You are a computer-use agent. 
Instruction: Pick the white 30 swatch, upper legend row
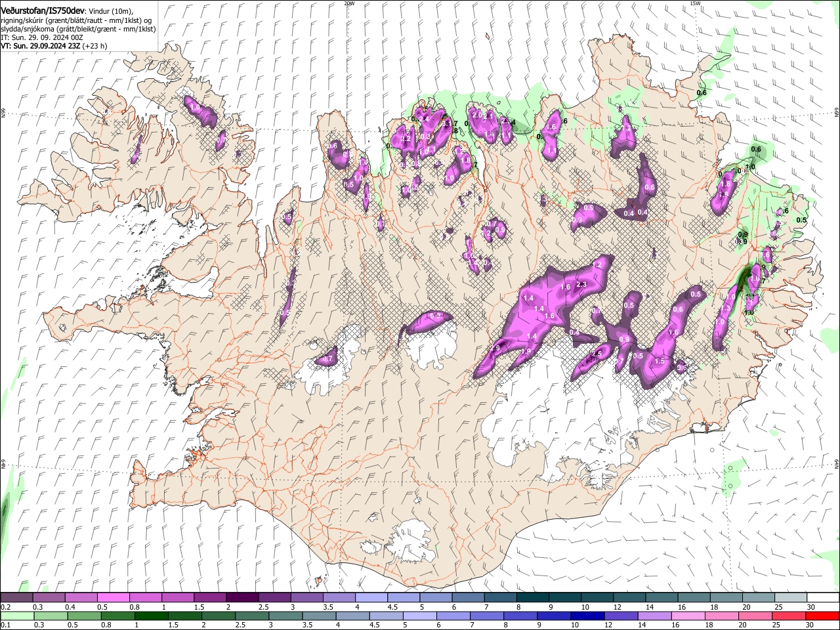pyautogui.click(x=823, y=598)
